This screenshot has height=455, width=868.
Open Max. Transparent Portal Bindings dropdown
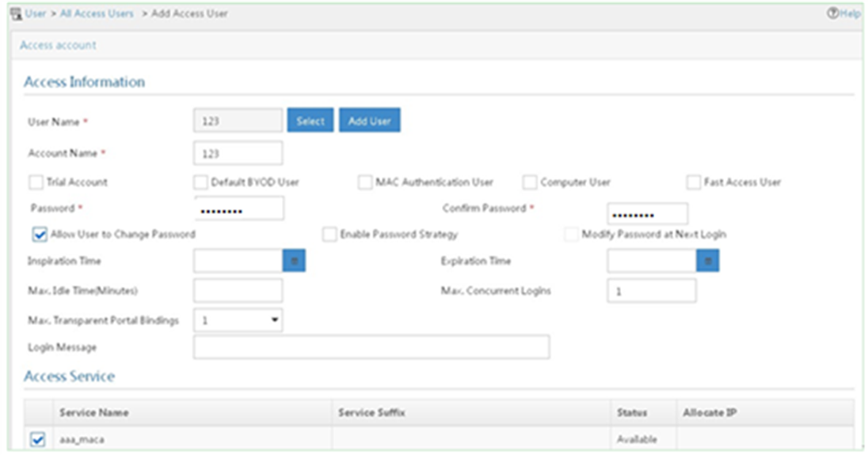coord(238,320)
